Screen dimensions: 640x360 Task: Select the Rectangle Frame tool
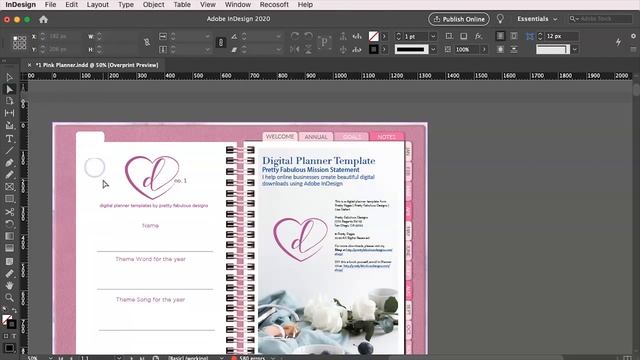pos(9,187)
